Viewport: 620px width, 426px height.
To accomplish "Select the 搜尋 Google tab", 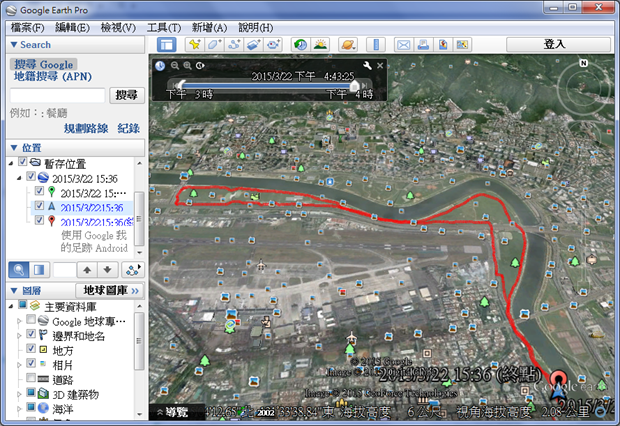I will click(43, 64).
